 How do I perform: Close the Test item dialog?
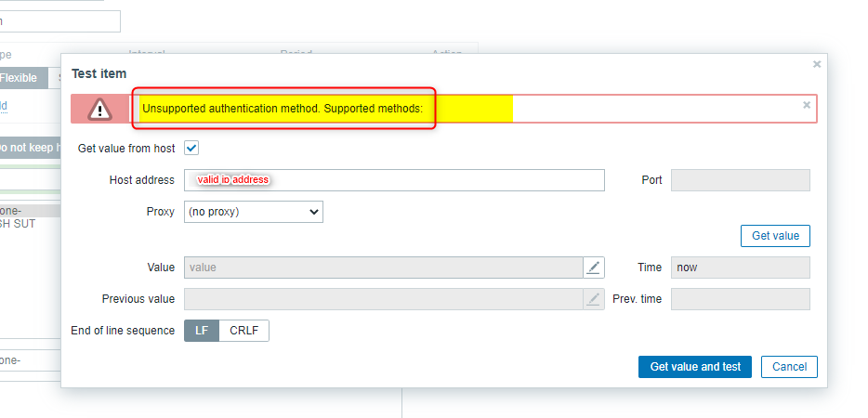pos(817,64)
